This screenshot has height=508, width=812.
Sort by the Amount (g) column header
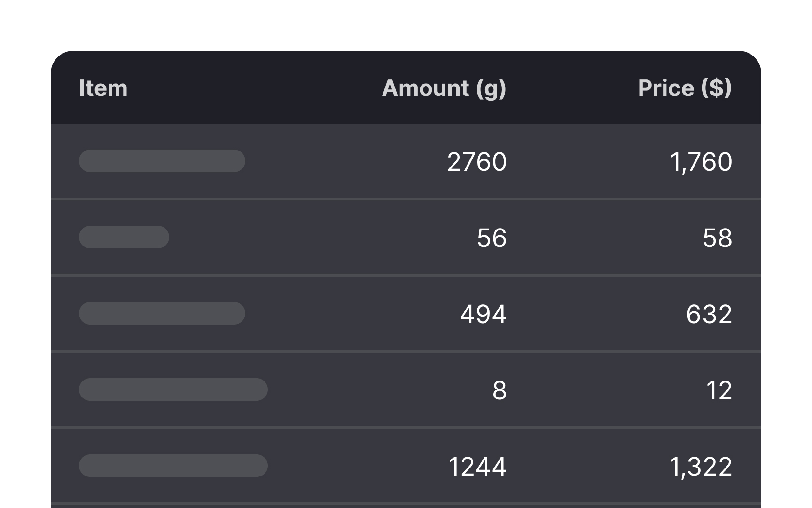444,88
